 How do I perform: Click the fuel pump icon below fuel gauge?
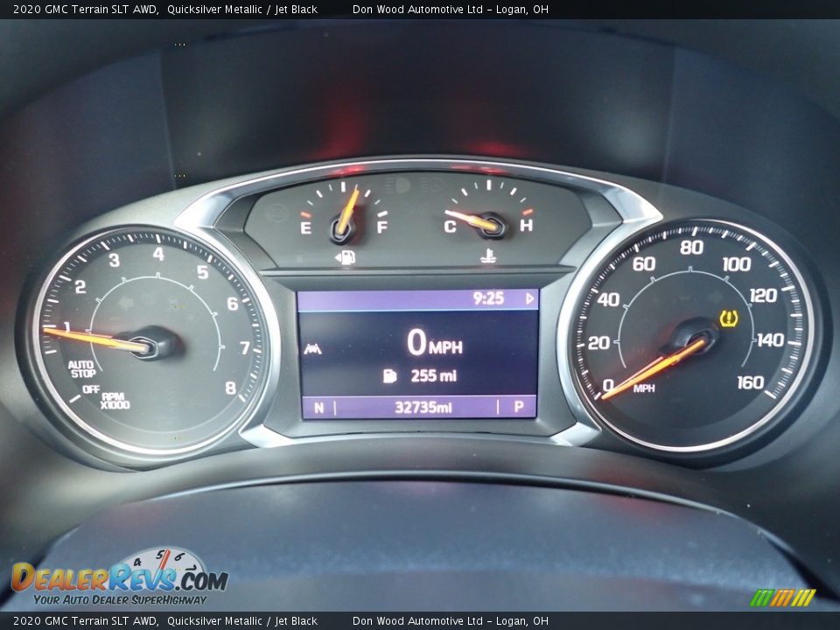(x=346, y=257)
